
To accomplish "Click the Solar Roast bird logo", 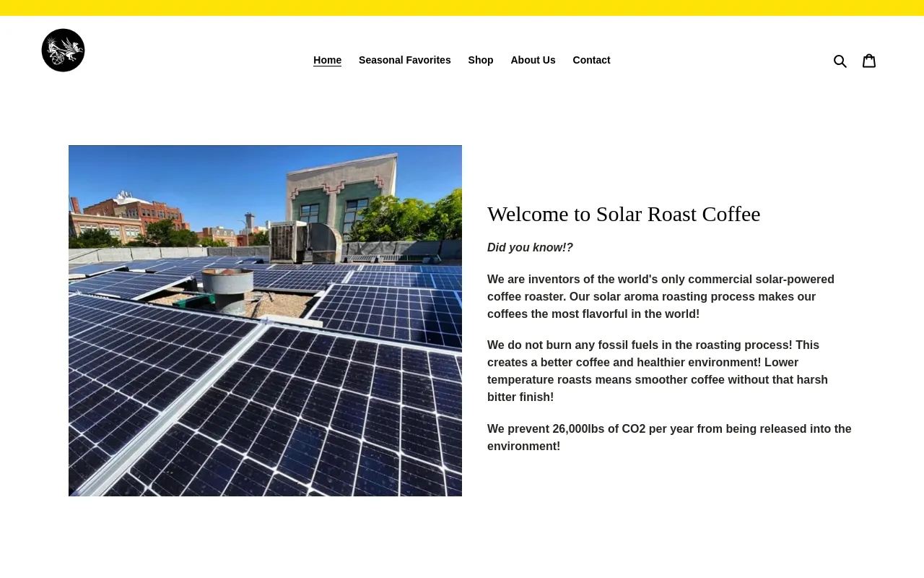I will coord(64,51).
